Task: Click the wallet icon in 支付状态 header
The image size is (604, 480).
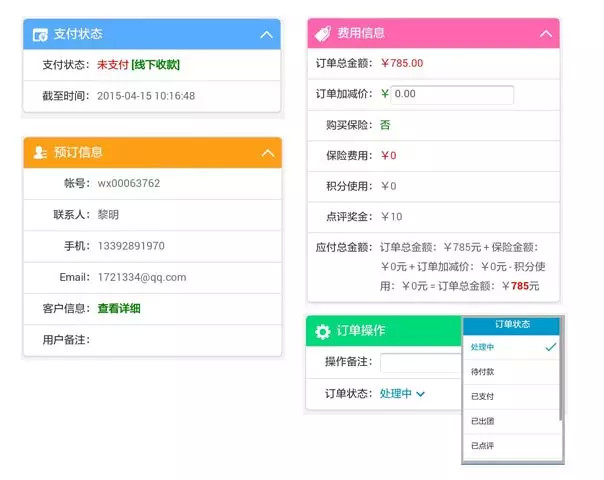Action: [40, 34]
